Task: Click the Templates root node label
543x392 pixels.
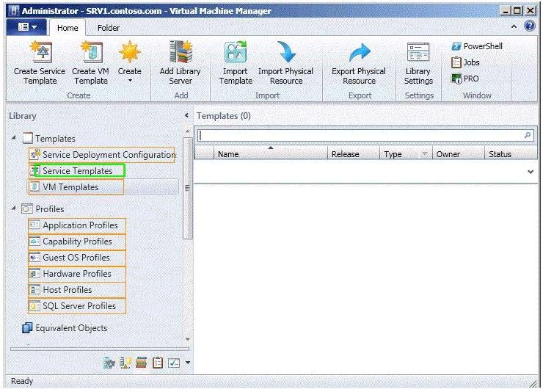Action: 56,139
